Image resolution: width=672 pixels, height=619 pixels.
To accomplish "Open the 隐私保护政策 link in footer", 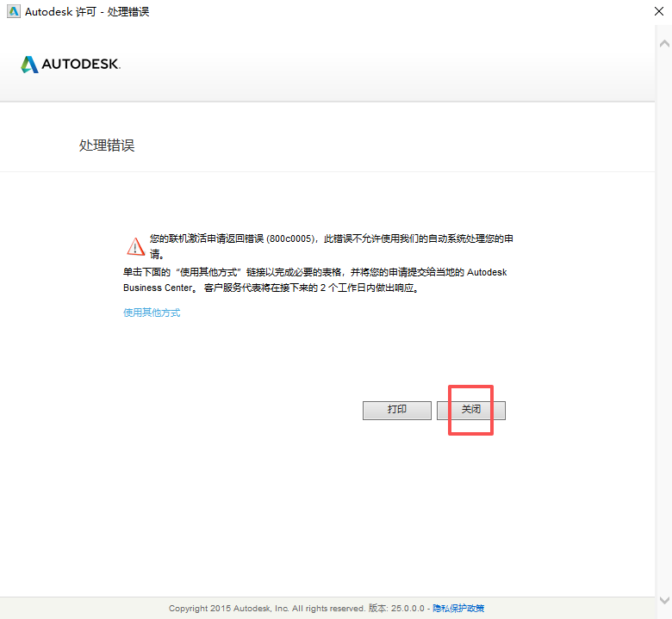I will [x=458, y=609].
